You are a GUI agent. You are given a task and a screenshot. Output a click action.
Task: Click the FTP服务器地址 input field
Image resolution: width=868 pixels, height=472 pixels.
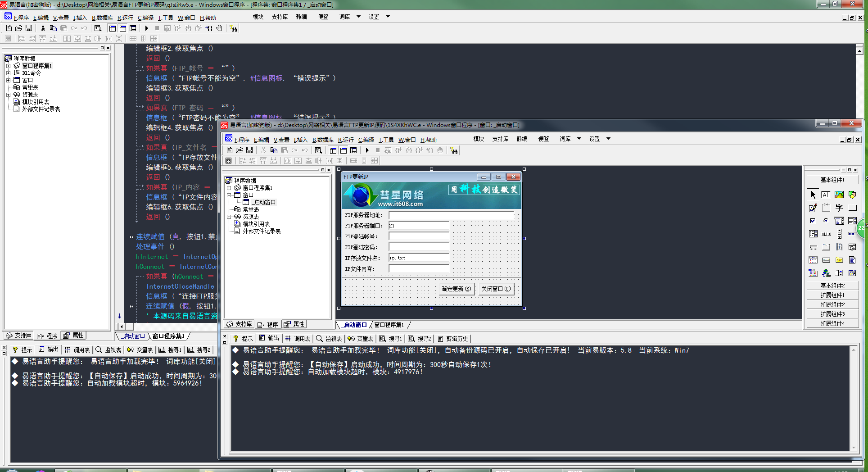[451, 215]
